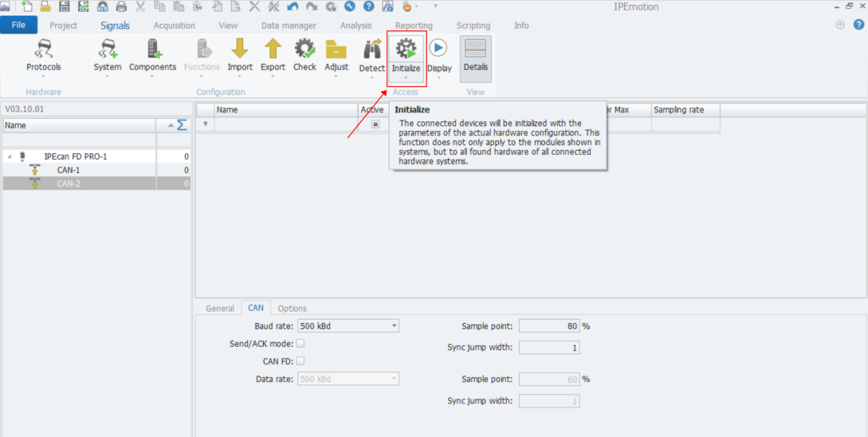Click the Components add icon
The height and width of the screenshot is (437, 868).
[x=152, y=49]
